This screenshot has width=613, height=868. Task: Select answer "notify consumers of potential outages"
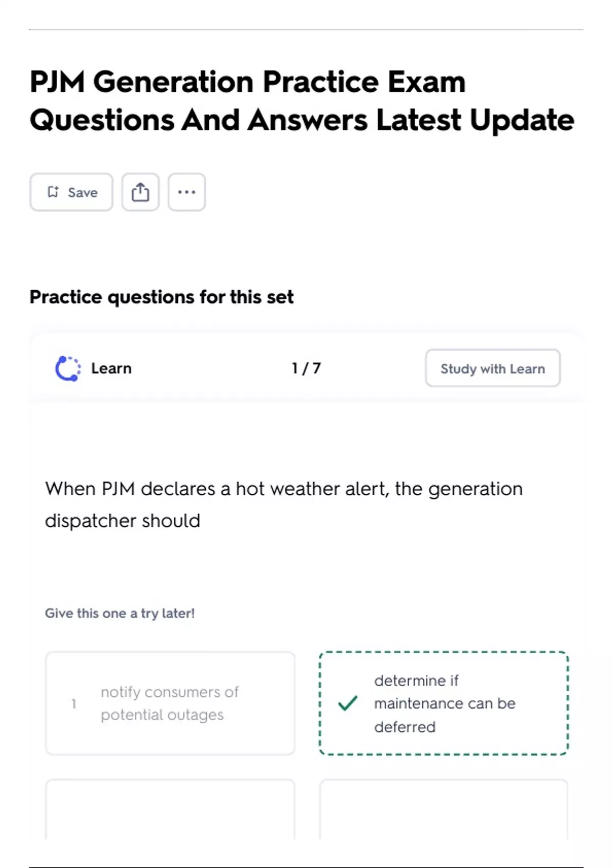pyautogui.click(x=170, y=703)
